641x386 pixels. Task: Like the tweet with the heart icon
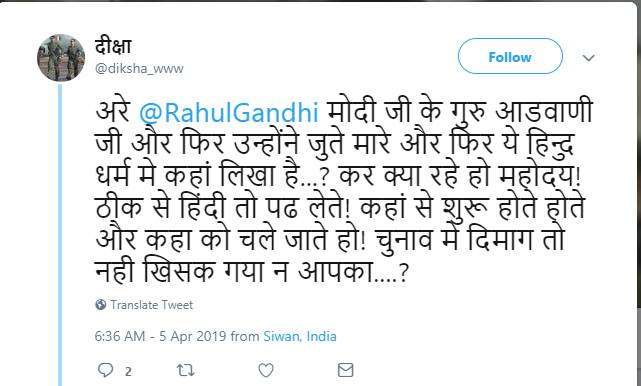(x=266, y=370)
